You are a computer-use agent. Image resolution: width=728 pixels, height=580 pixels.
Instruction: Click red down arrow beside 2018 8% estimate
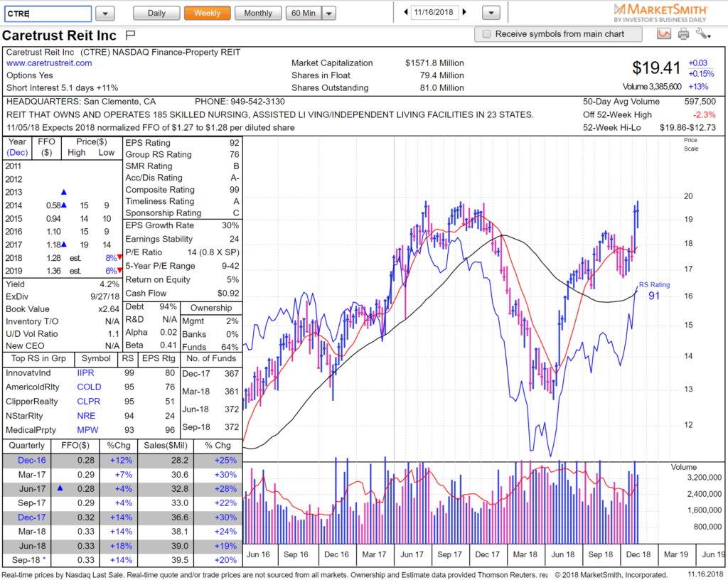click(x=119, y=257)
